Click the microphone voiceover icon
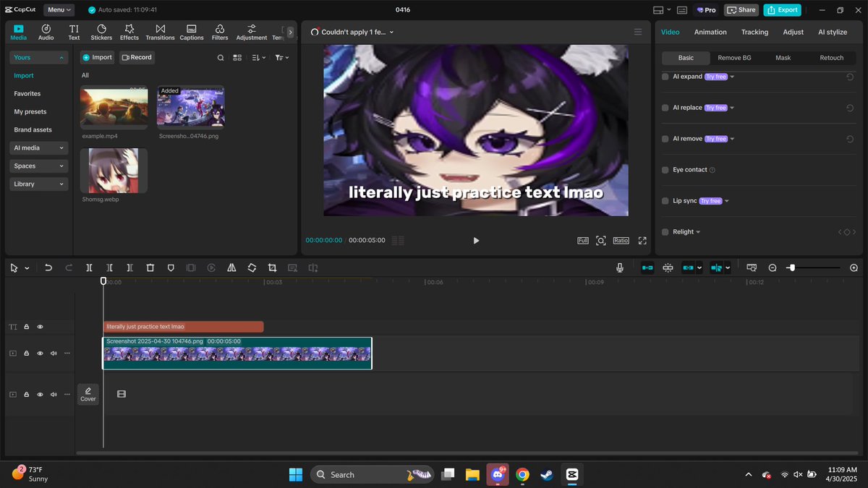 (620, 267)
